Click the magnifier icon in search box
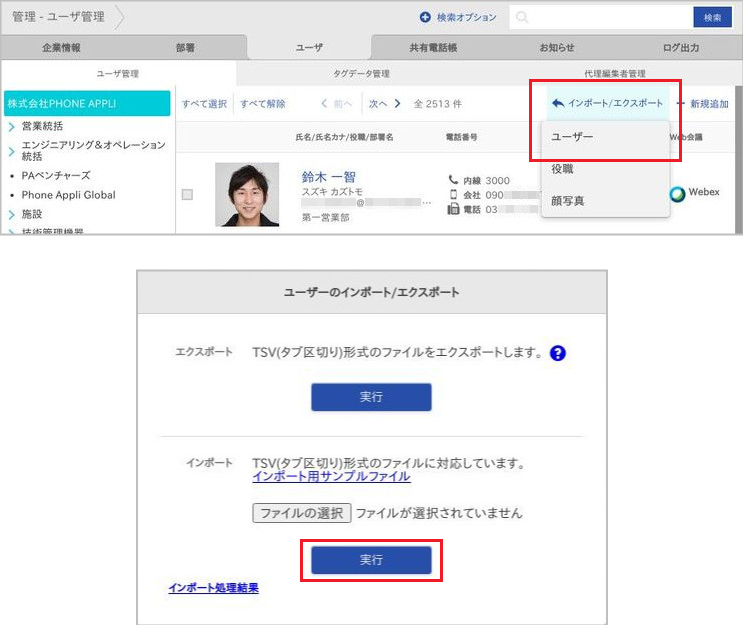Viewport: 743px width, 625px height. click(x=522, y=17)
